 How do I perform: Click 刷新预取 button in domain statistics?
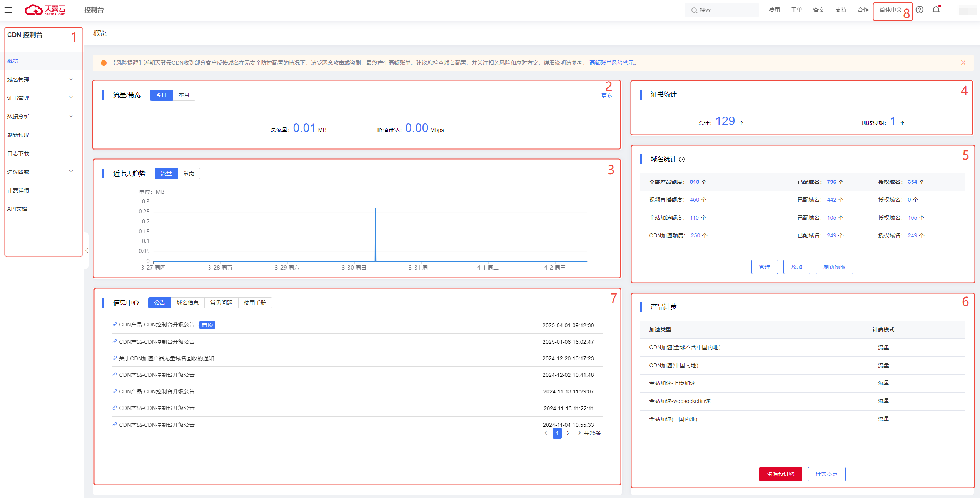[x=834, y=267]
